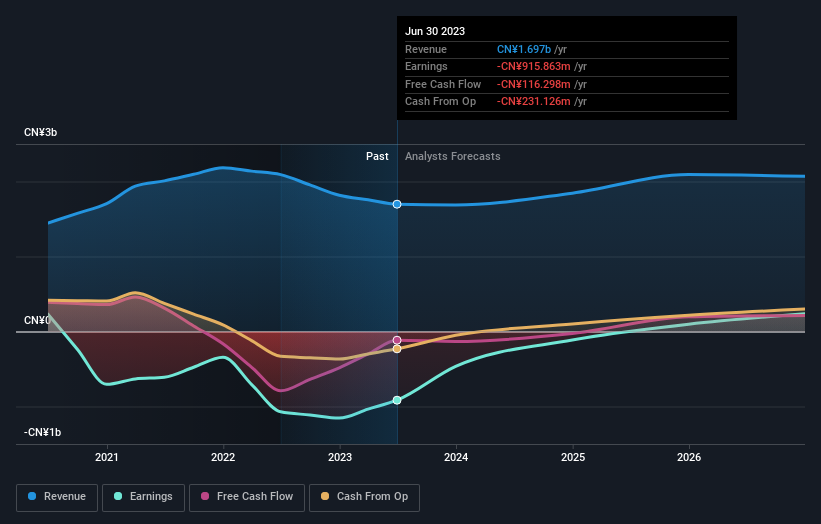Viewport: 821px width, 524px height.
Task: Click the 2024 x-axis label
Action: (456, 457)
